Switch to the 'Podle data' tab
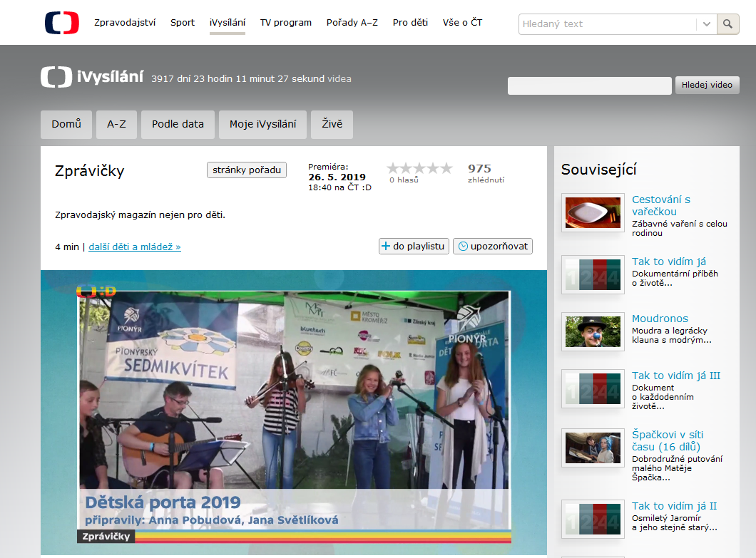This screenshot has width=756, height=558. (x=178, y=124)
